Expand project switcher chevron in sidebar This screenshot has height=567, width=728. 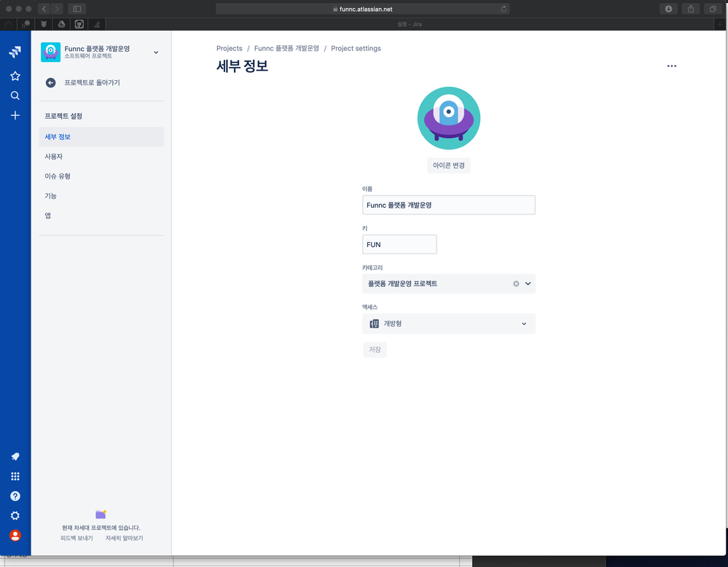[156, 52]
